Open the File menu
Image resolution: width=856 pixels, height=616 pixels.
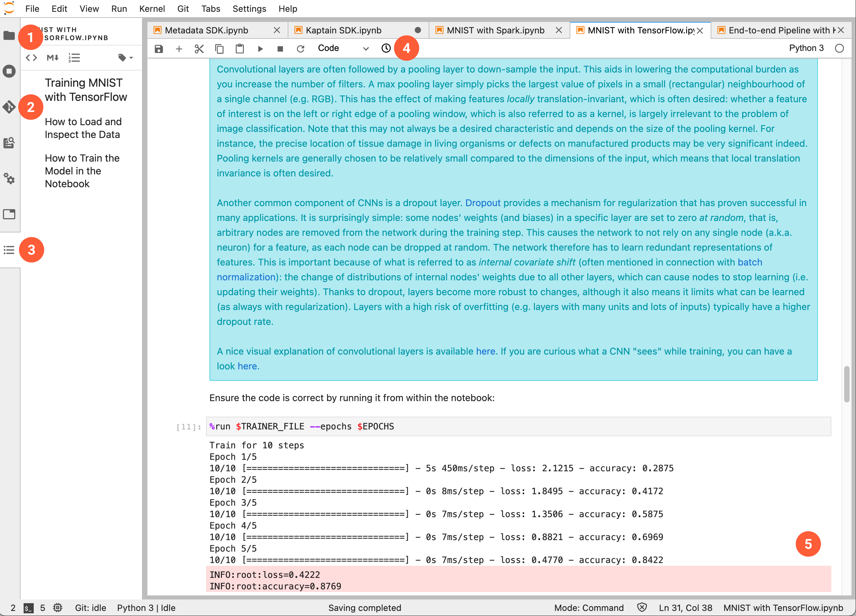pyautogui.click(x=32, y=9)
